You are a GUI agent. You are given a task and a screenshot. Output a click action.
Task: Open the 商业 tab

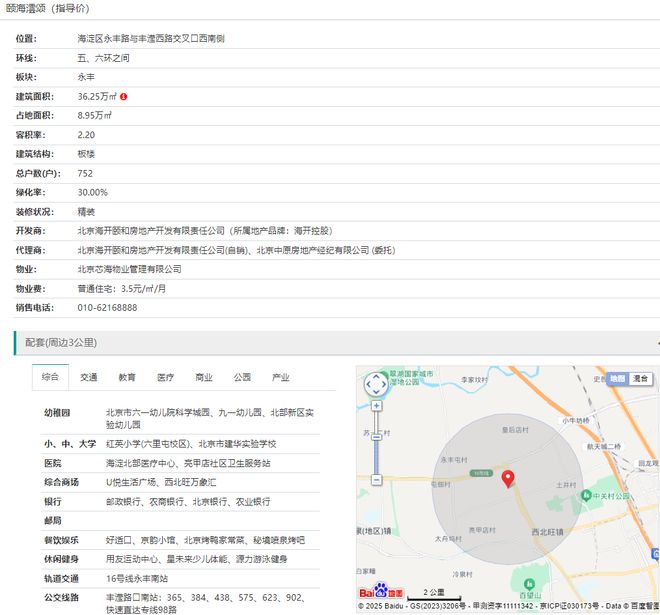tap(204, 378)
